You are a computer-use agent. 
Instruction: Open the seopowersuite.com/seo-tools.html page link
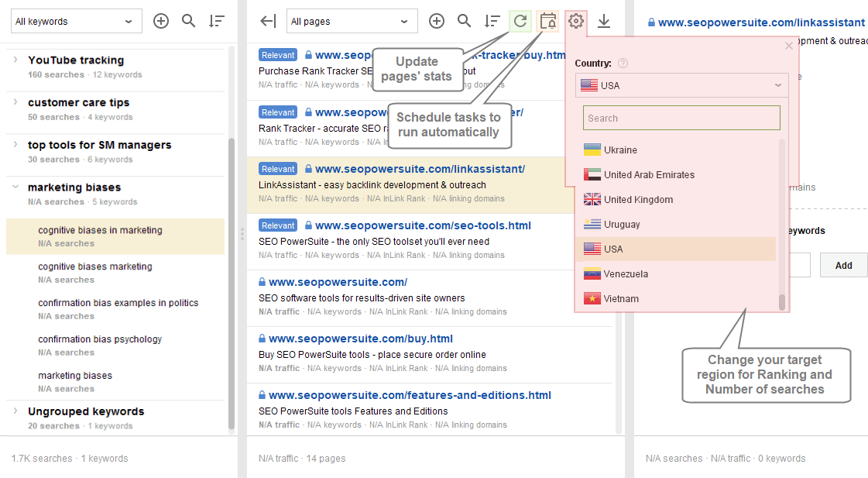coord(423,225)
